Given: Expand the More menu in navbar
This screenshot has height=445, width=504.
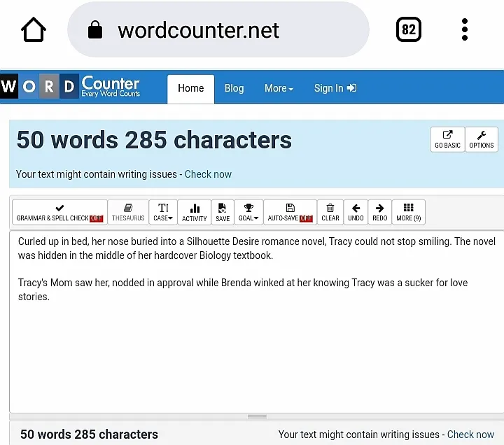Looking at the screenshot, I should pyautogui.click(x=279, y=88).
